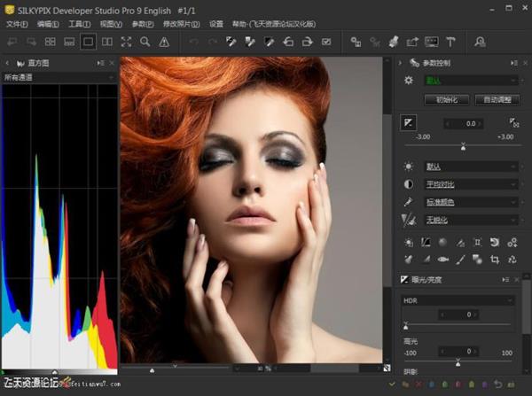
Task: Click the fish-shaped lens tool icon
Action: click(x=442, y=260)
